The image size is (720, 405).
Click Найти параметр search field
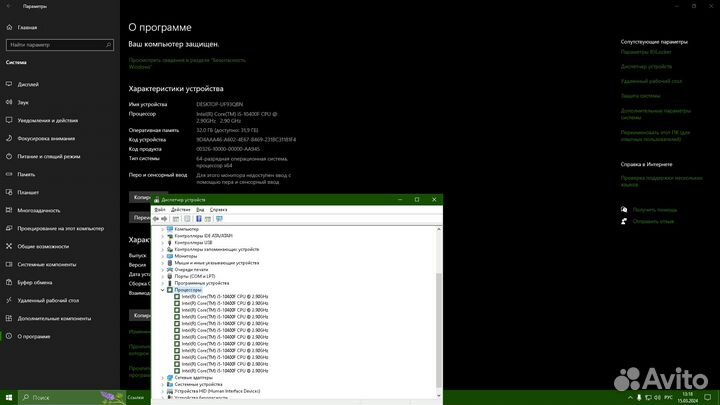[60, 45]
